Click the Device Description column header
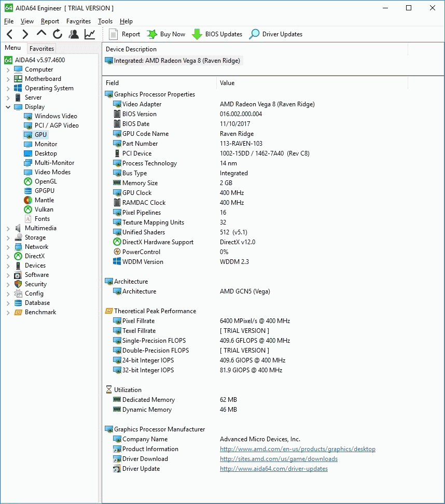The image size is (445, 504). tap(255, 49)
